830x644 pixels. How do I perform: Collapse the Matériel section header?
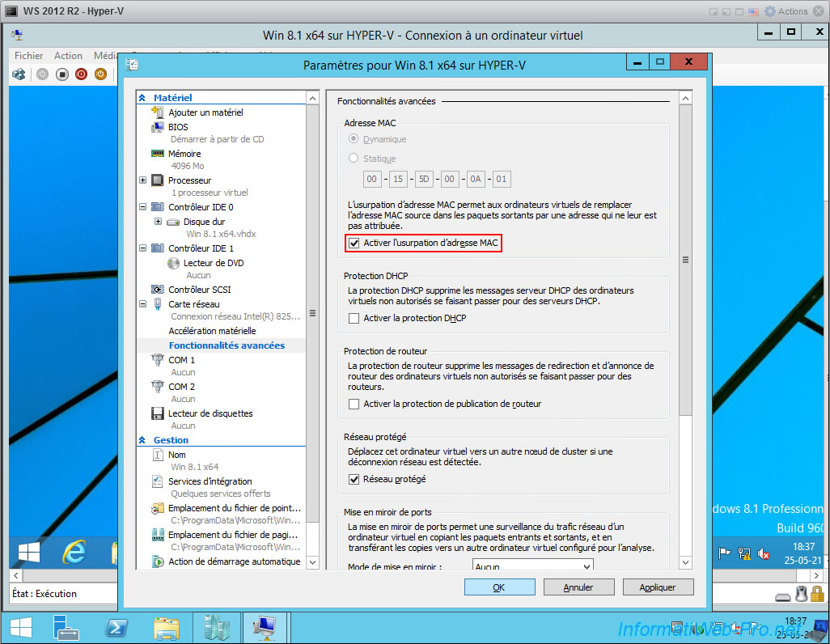tap(142, 97)
